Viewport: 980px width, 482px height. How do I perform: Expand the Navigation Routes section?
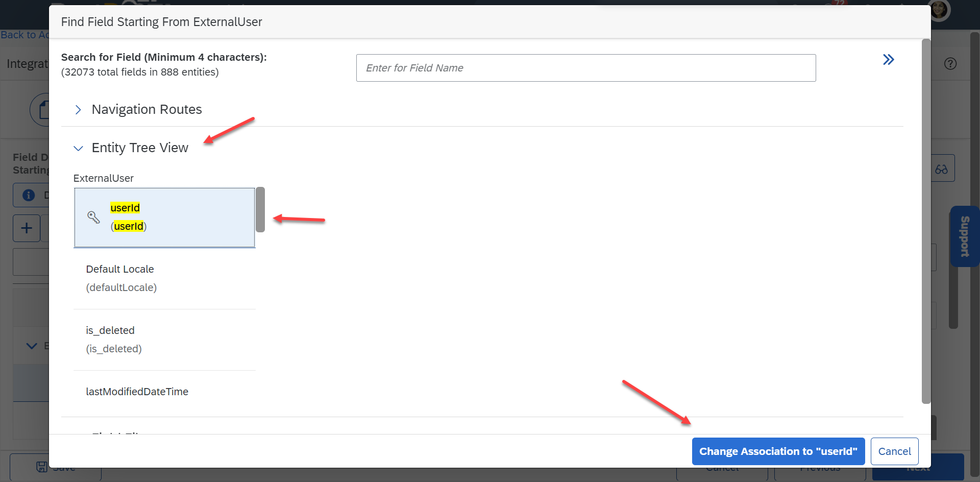pos(78,110)
